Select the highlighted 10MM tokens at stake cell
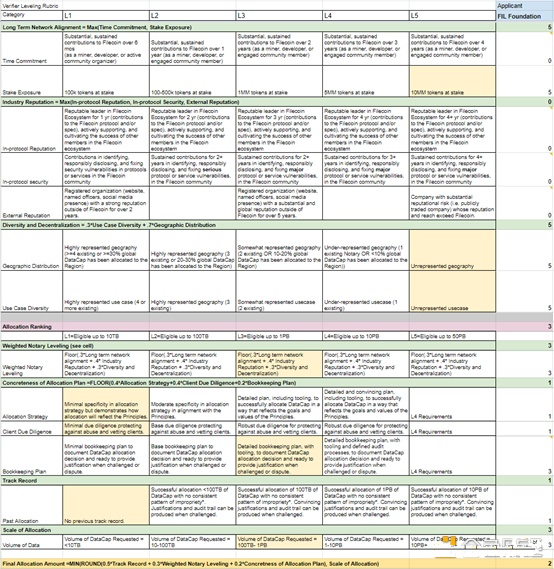The height and width of the screenshot is (569, 554). point(452,81)
